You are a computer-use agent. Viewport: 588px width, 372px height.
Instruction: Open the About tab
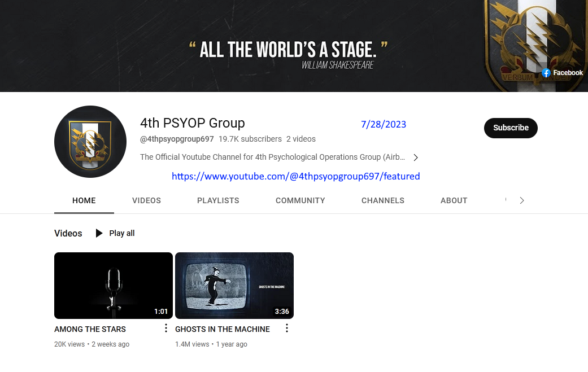[454, 200]
